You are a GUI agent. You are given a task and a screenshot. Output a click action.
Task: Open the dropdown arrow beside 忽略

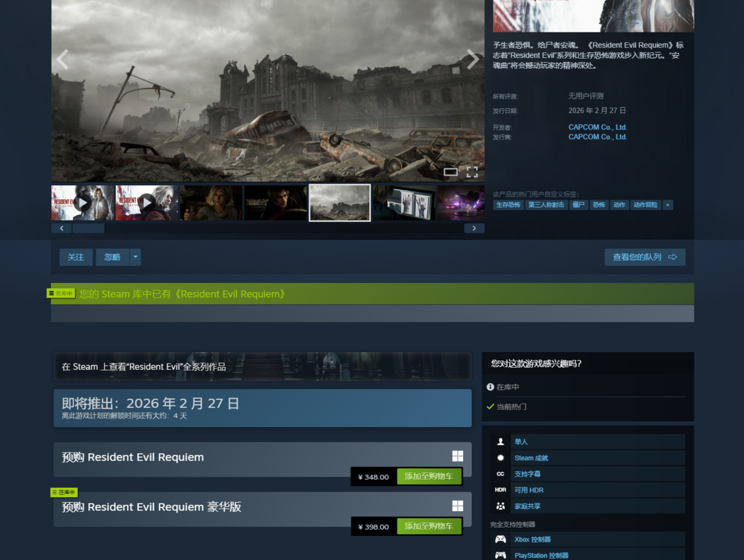136,257
